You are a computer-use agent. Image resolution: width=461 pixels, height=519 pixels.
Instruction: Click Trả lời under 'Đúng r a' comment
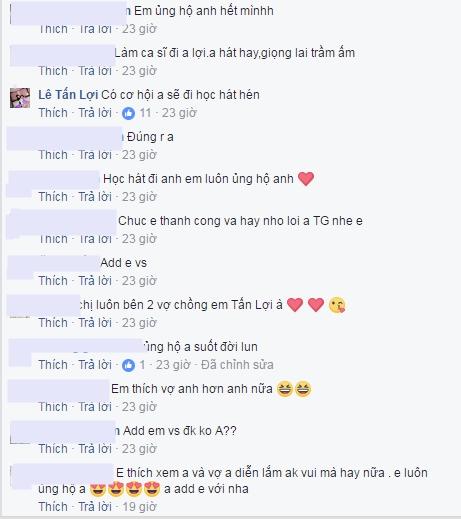coord(95,155)
